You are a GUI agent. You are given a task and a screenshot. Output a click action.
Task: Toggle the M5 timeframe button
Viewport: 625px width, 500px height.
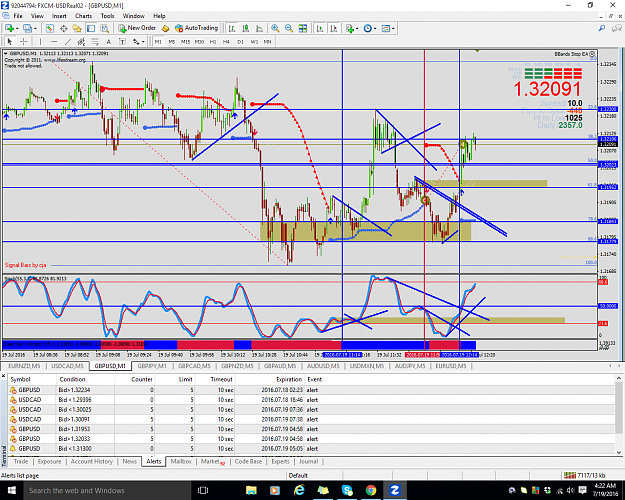(172, 41)
